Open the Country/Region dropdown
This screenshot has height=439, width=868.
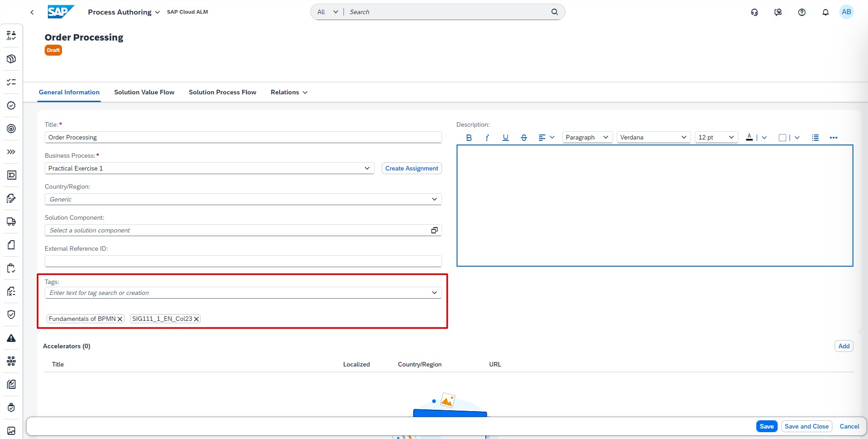coord(434,200)
